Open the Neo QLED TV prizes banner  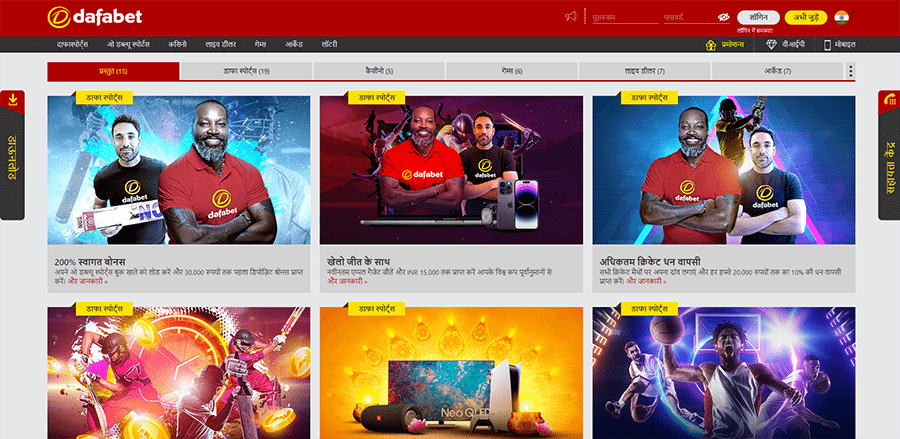[451, 373]
